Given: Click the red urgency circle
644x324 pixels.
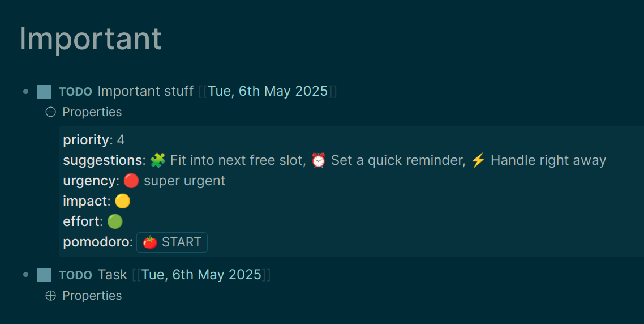Looking at the screenshot, I should pos(131,181).
